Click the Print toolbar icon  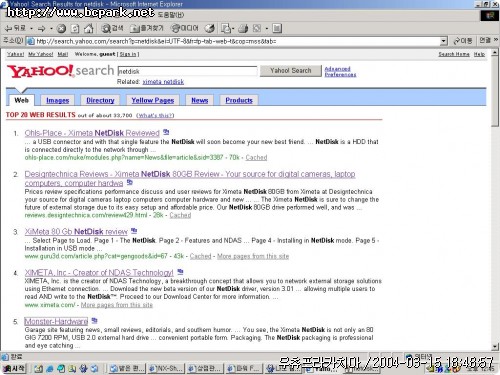tap(243, 29)
